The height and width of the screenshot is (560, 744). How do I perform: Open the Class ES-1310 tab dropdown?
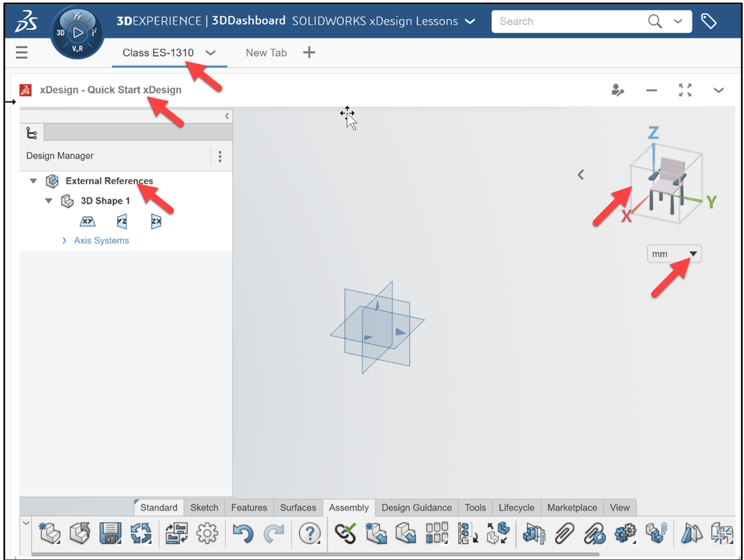211,53
